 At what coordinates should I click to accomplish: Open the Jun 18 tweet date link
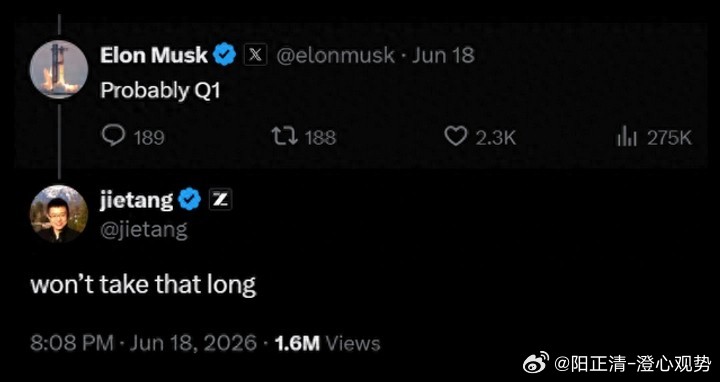click(443, 56)
